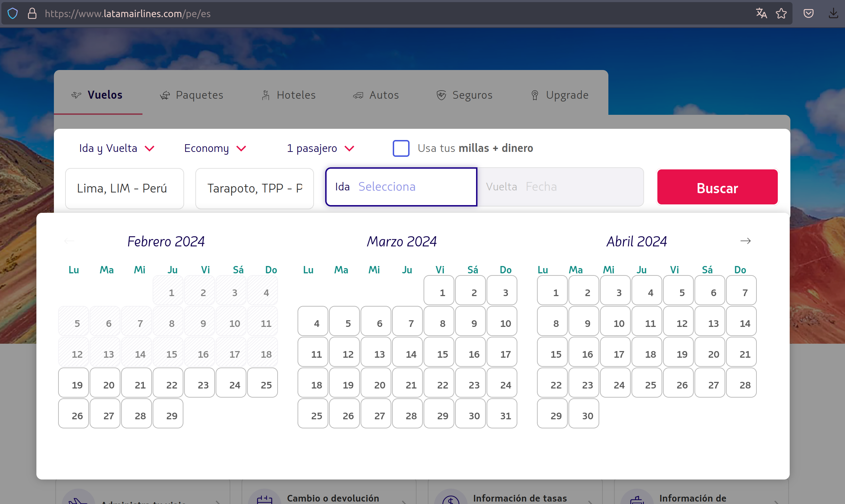The image size is (845, 504).
Task: Open the Economy cabin dropdown
Action: click(x=215, y=148)
